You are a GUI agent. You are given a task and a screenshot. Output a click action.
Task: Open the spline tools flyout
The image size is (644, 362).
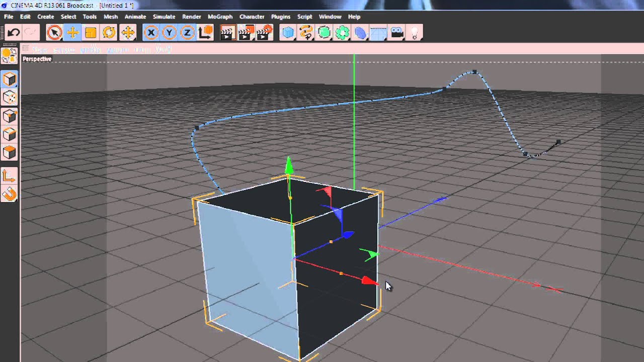pos(306,33)
